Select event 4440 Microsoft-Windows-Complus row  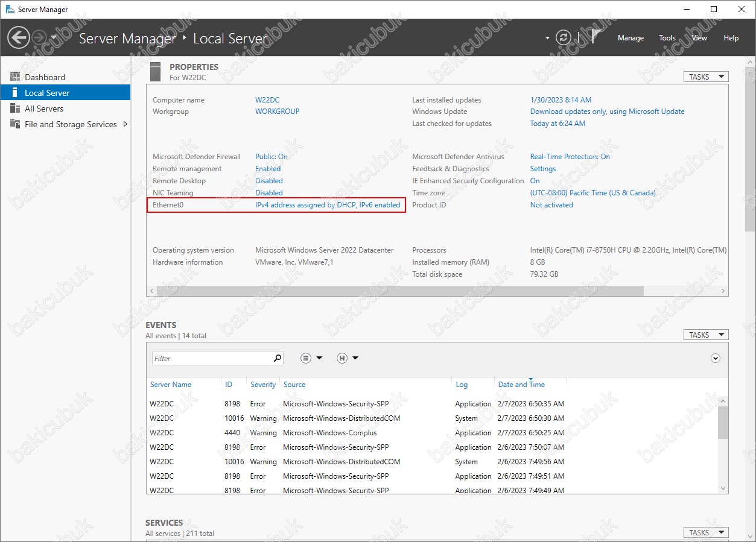click(432, 433)
